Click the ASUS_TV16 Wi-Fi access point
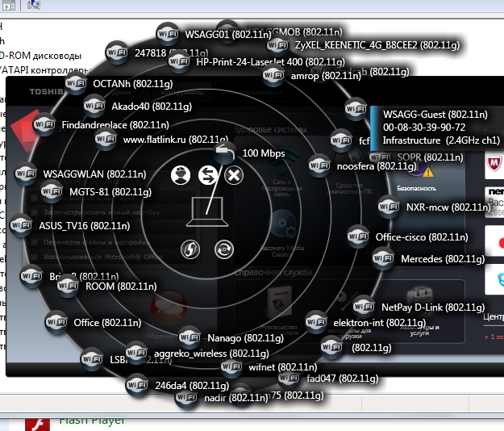Image resolution: width=504 pixels, height=431 pixels. click(x=22, y=225)
